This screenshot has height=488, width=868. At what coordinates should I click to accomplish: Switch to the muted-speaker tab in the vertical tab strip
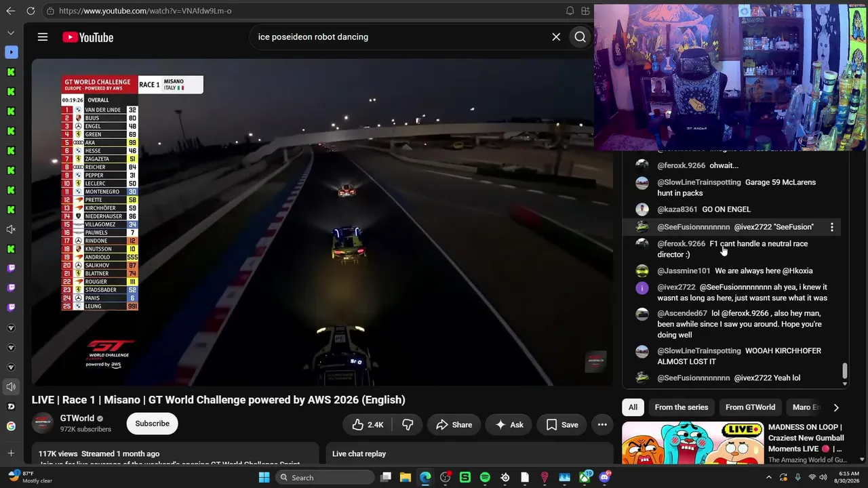(11, 230)
